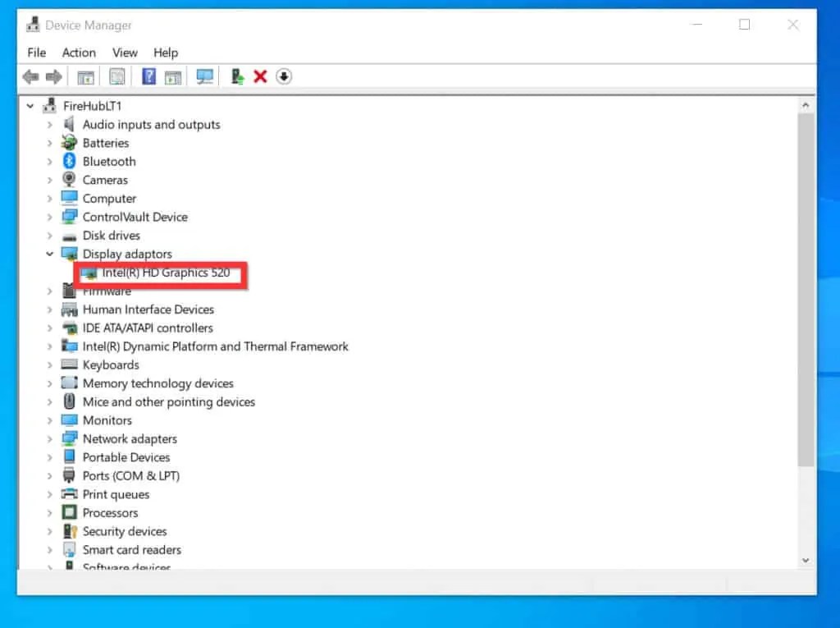Viewport: 840px width, 628px height.
Task: Click the red Uninstall device icon
Action: click(x=260, y=76)
